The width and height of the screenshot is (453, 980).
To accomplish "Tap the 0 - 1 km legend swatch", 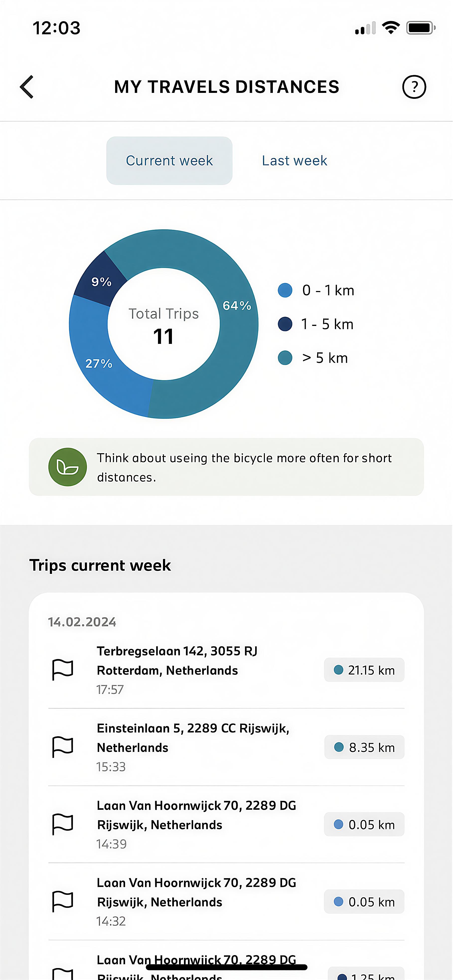I will click(285, 290).
